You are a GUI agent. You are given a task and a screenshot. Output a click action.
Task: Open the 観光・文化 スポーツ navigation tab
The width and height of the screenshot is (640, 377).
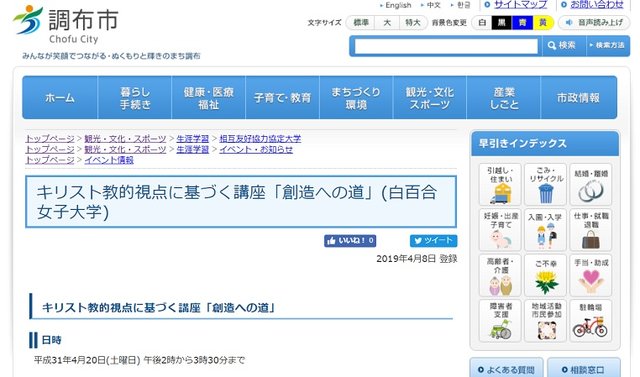(430, 98)
